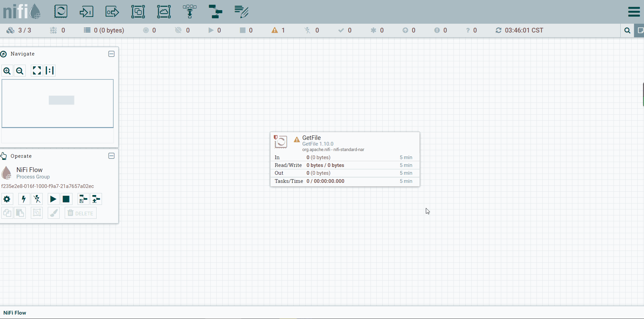Image resolution: width=644 pixels, height=319 pixels.
Task: Start the flow with play button
Action: pyautogui.click(x=53, y=199)
